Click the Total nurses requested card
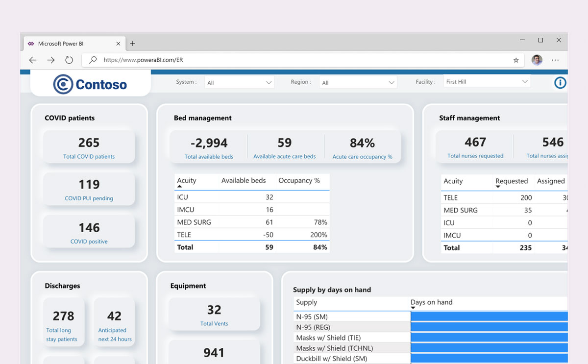Screen dimensions: 588x364 [475, 146]
